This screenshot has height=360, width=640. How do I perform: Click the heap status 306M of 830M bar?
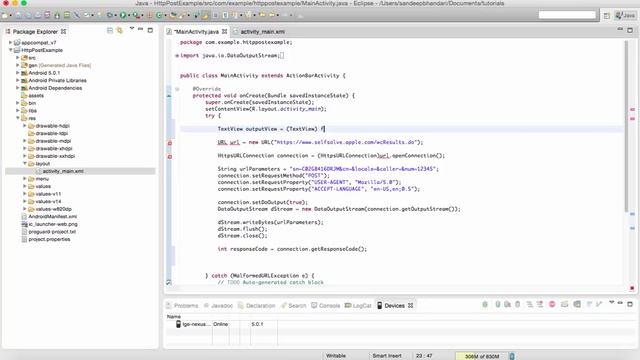pyautogui.click(x=482, y=356)
